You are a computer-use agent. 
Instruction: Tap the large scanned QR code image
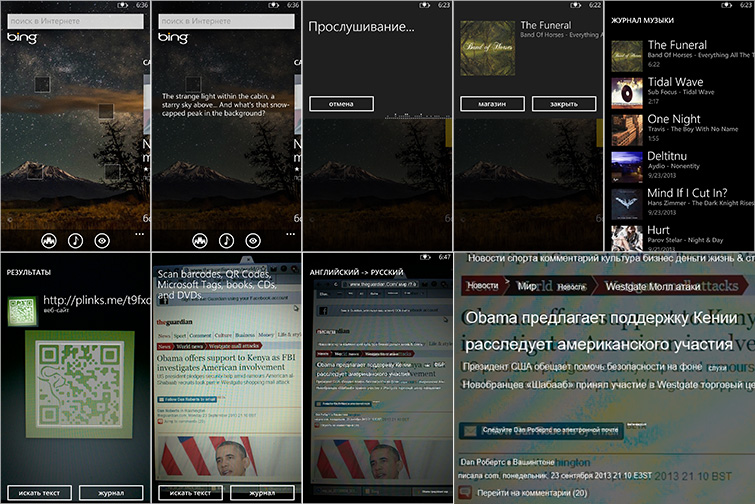79,384
